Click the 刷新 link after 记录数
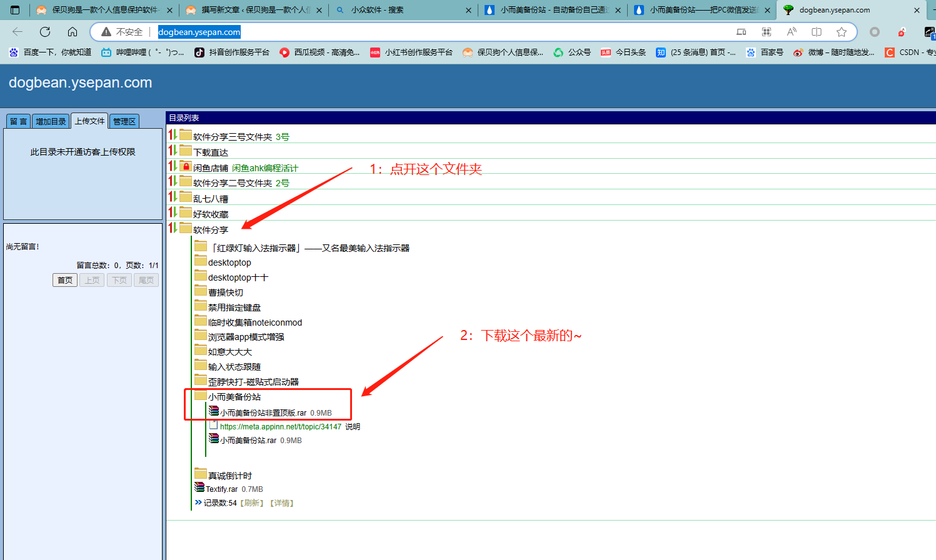 (x=252, y=503)
